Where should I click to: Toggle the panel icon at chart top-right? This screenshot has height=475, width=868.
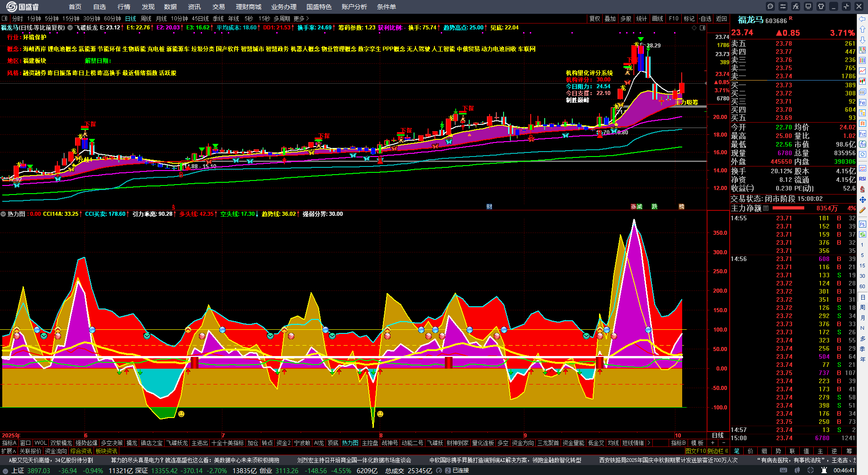coord(703,28)
